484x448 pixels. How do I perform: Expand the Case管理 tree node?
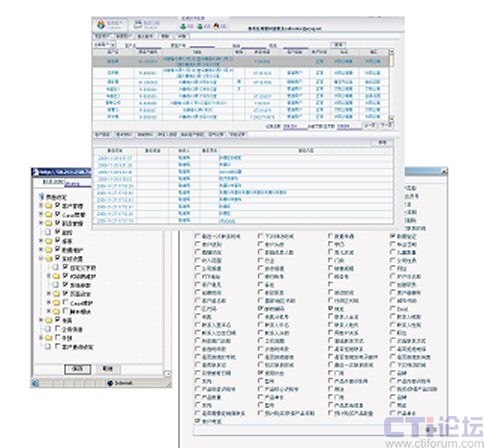41,214
